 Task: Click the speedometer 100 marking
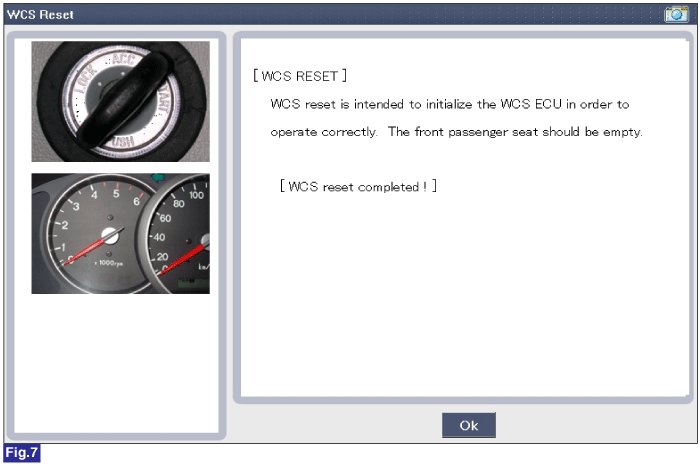(196, 195)
